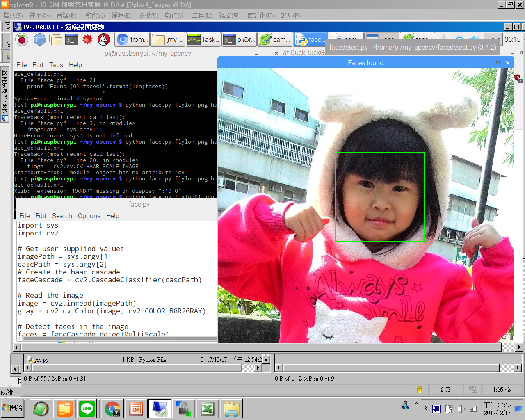
Task: Open the Tabs menu in terminal
Action: pos(56,65)
